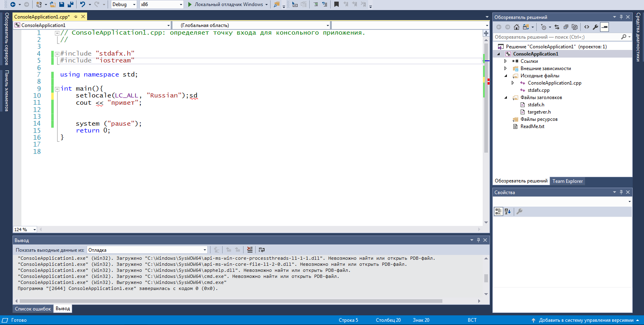Screen dimensions: 644x325
Task: Select the solution root node
Action: (x=556, y=47)
